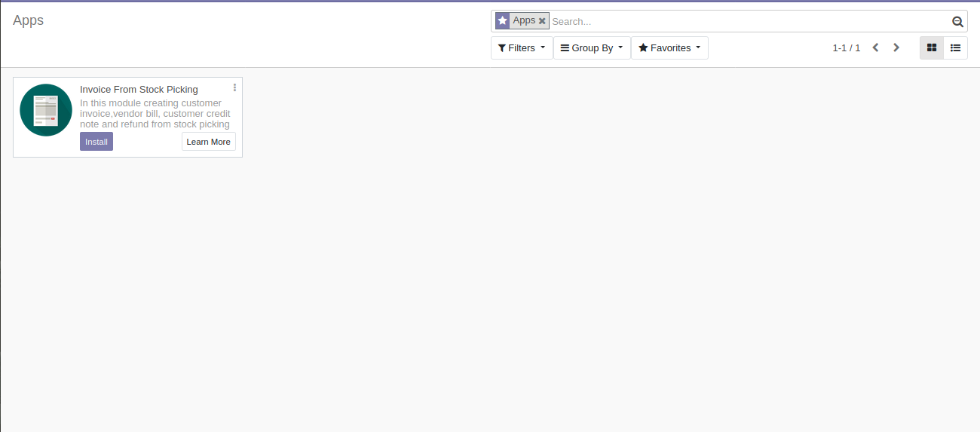Open the Invoice From Stock Picking title

point(139,89)
